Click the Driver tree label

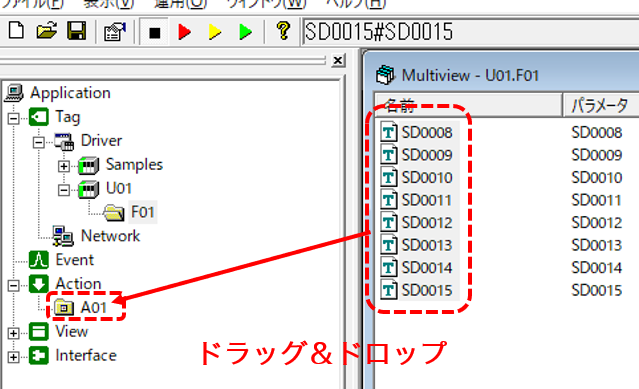click(101, 141)
